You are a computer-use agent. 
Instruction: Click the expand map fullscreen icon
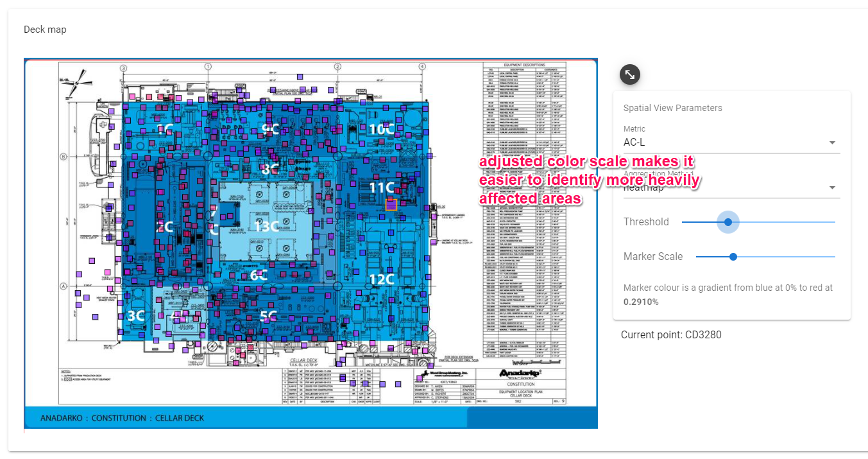(630, 74)
